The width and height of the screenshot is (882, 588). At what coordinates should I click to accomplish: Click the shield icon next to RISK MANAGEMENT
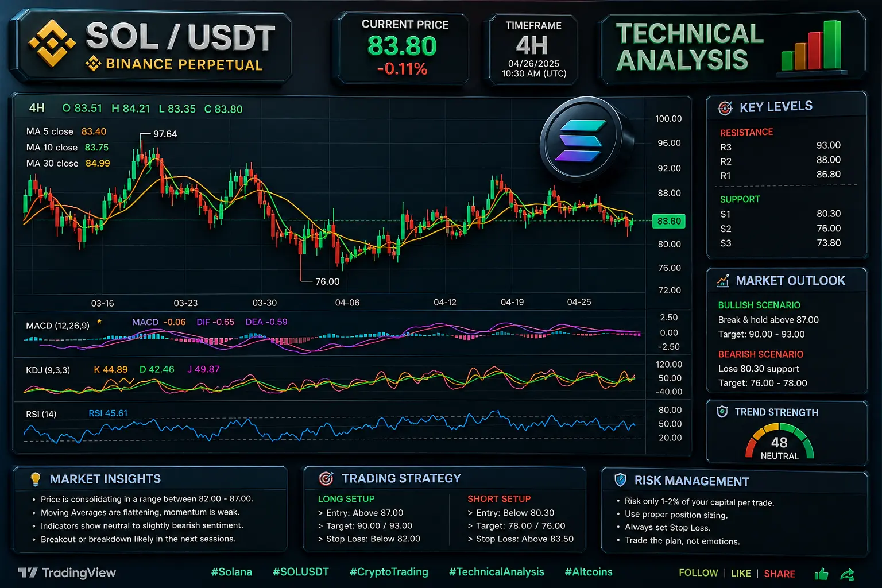coord(620,480)
